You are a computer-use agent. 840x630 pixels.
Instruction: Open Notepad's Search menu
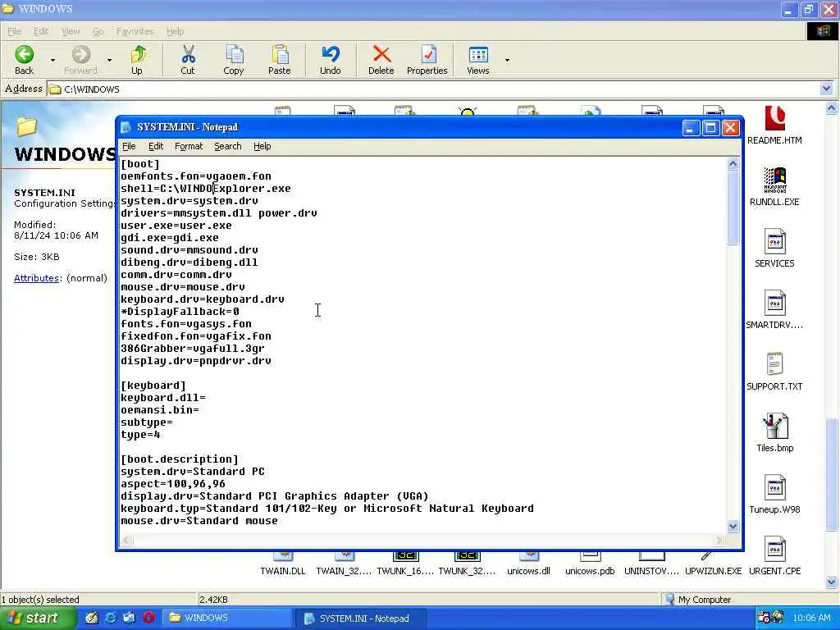click(228, 146)
